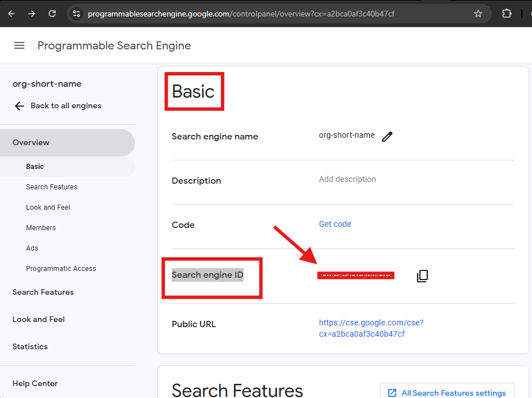
Task: Click the browser forward arrow
Action: click(32, 14)
